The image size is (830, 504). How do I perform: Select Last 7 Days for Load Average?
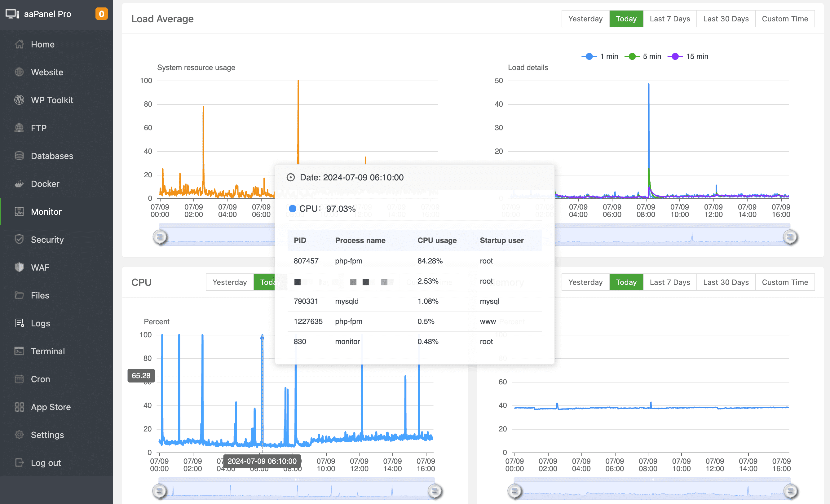(x=669, y=19)
